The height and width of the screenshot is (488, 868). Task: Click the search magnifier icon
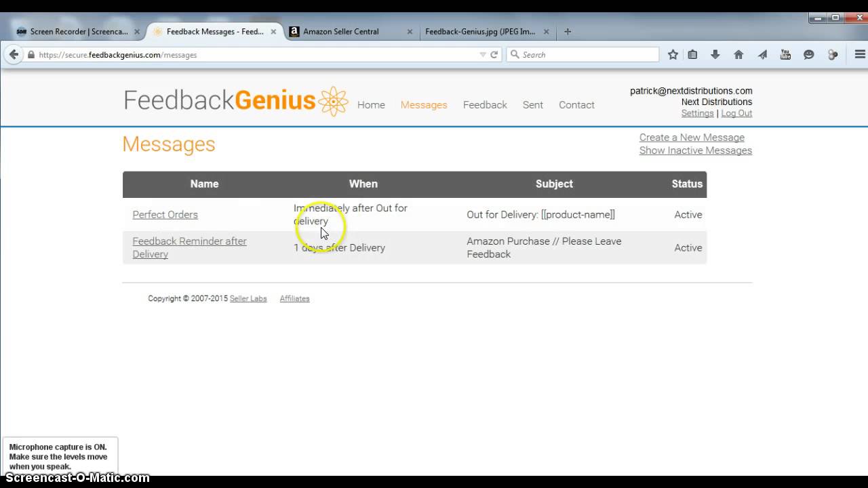coord(515,55)
